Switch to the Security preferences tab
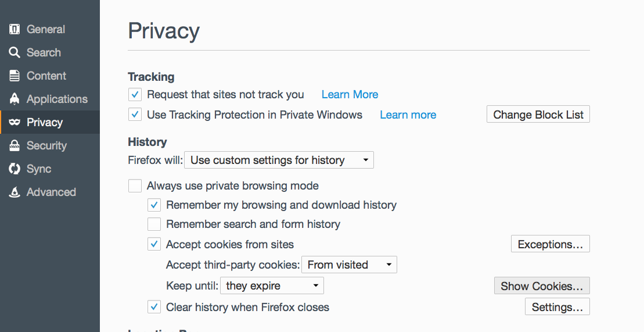 pyautogui.click(x=46, y=145)
